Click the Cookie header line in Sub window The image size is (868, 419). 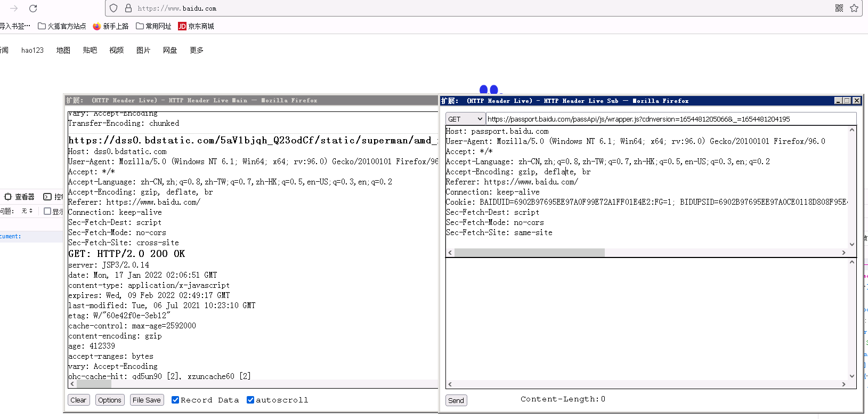pos(646,202)
